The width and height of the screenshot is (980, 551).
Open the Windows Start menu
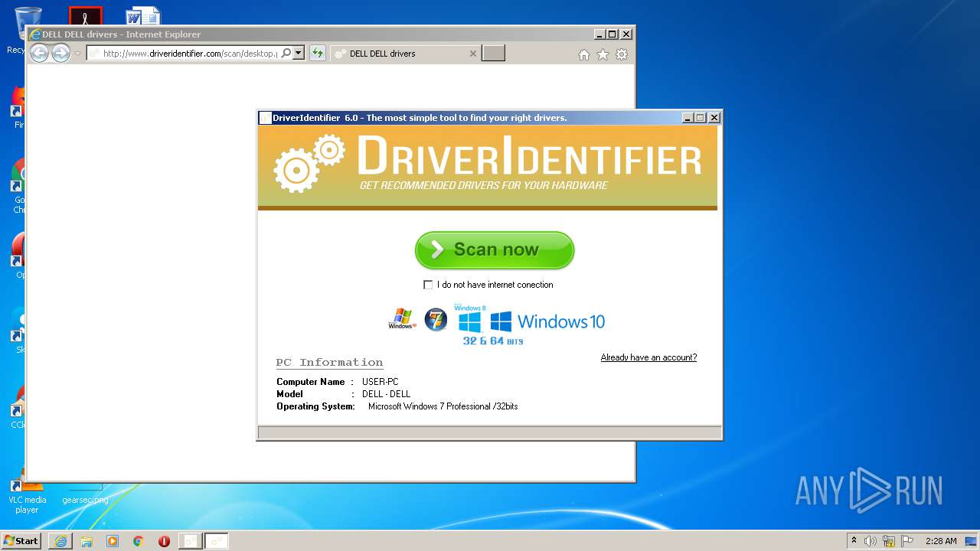tap(21, 540)
